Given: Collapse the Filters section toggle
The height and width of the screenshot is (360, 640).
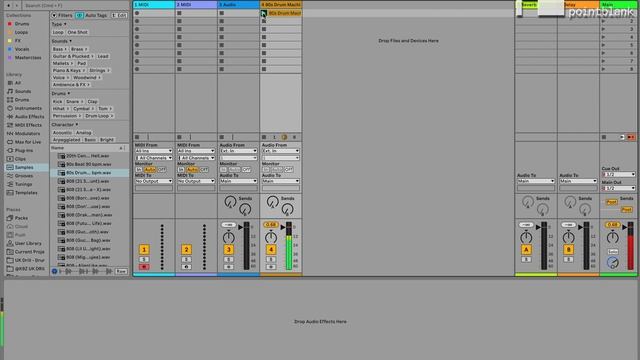Looking at the screenshot, I should [x=54, y=15].
